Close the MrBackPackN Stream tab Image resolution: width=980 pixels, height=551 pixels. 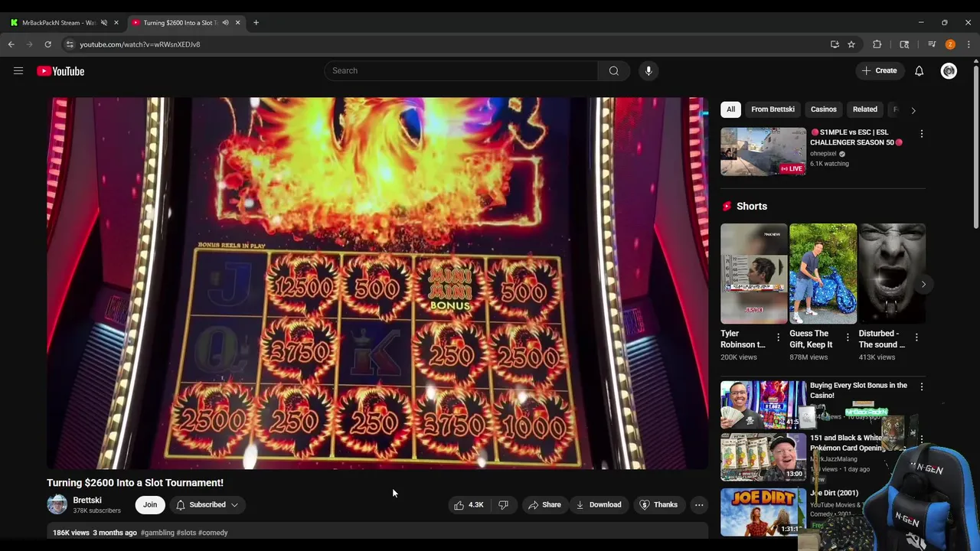click(x=116, y=23)
